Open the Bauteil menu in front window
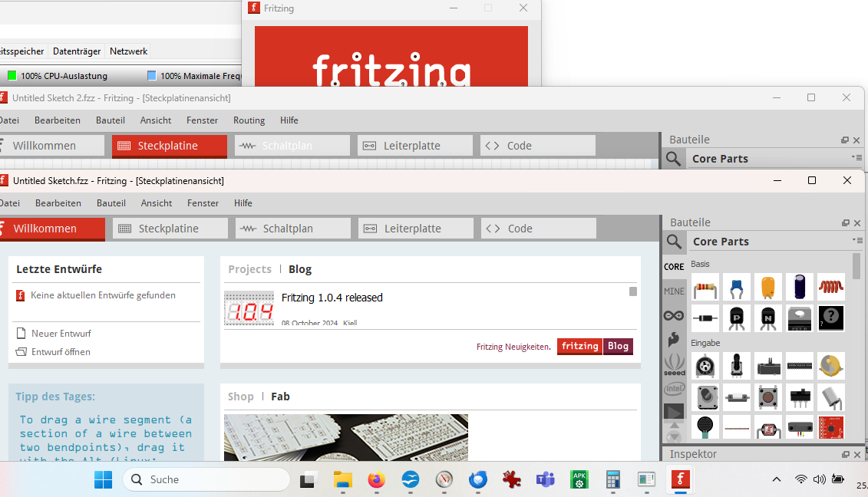The height and width of the screenshot is (497, 868). tap(111, 203)
